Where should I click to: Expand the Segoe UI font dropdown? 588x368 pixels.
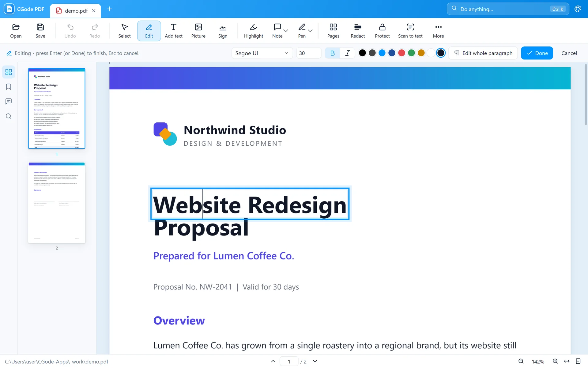pos(262,53)
